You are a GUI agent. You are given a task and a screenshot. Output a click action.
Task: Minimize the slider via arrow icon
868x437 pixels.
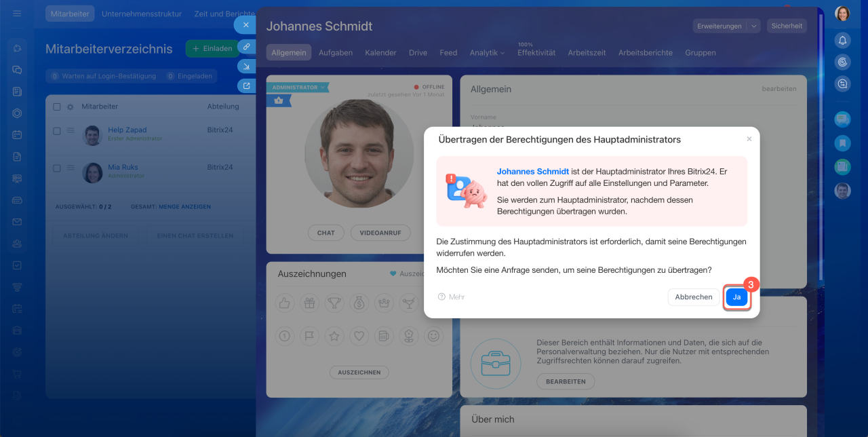(246, 66)
